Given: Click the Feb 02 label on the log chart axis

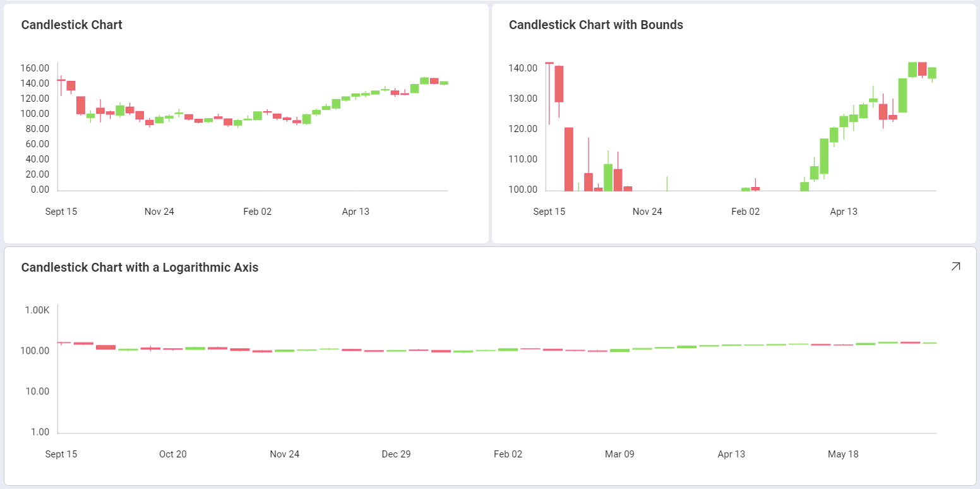Looking at the screenshot, I should coord(508,454).
